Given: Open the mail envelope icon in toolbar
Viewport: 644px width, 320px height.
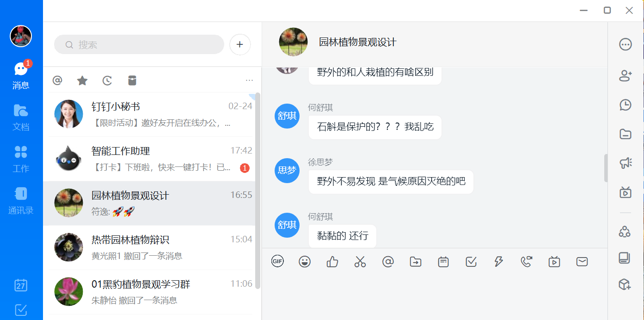Looking at the screenshot, I should pos(582,262).
